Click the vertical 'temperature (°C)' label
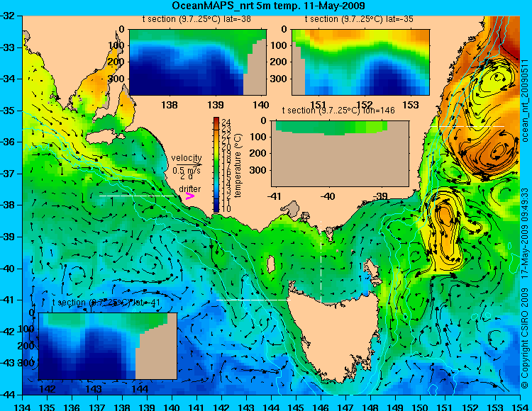The image size is (532, 411). 238,165
